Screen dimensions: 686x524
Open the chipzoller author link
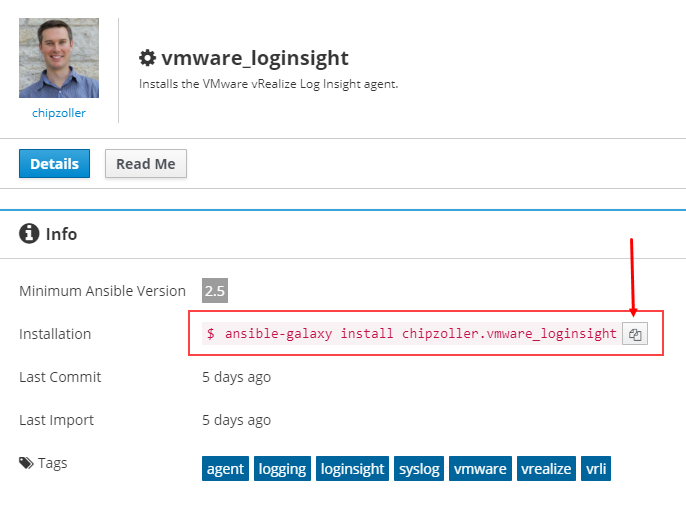pos(59,113)
